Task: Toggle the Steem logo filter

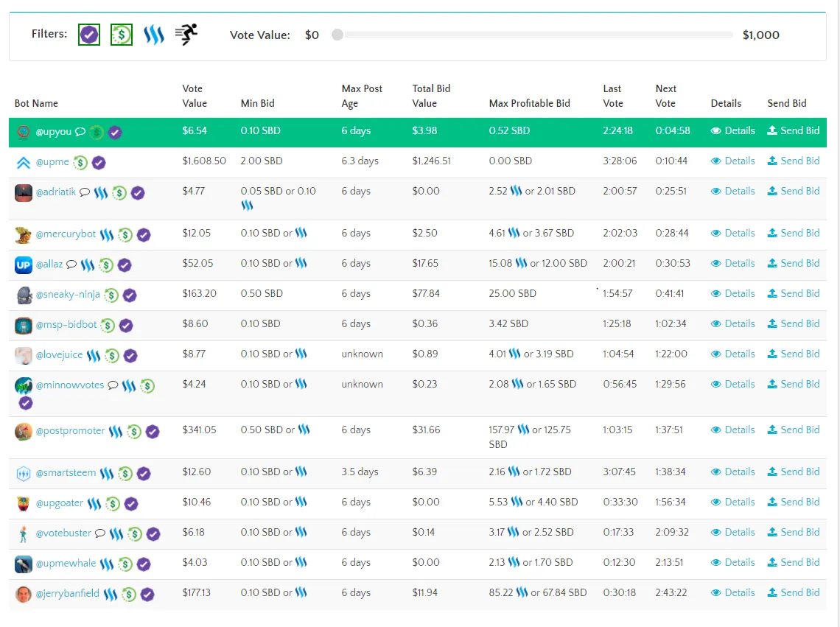Action: pos(154,35)
